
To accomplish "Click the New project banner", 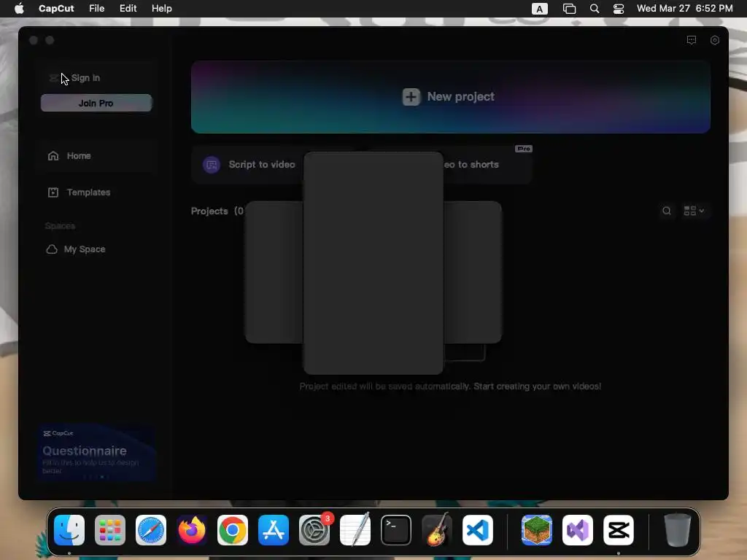I will 450,97.
